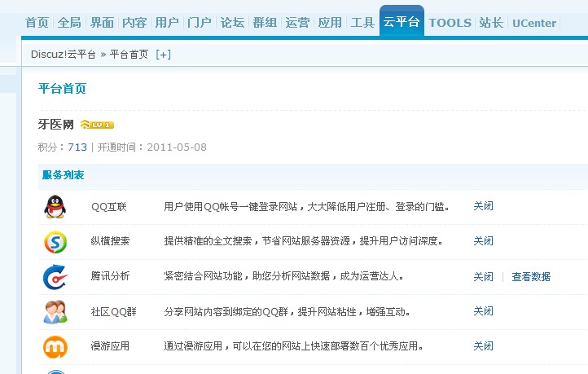Viewport: 588px width, 374px height.
Task: Click the 社区QQ群 two-people icon
Action: point(55,312)
